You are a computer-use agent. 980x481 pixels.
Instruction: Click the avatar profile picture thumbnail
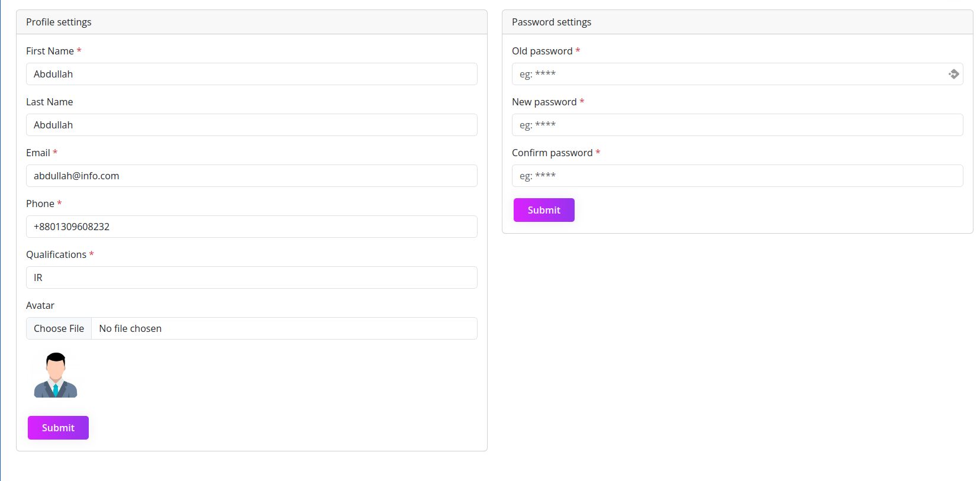coord(56,375)
